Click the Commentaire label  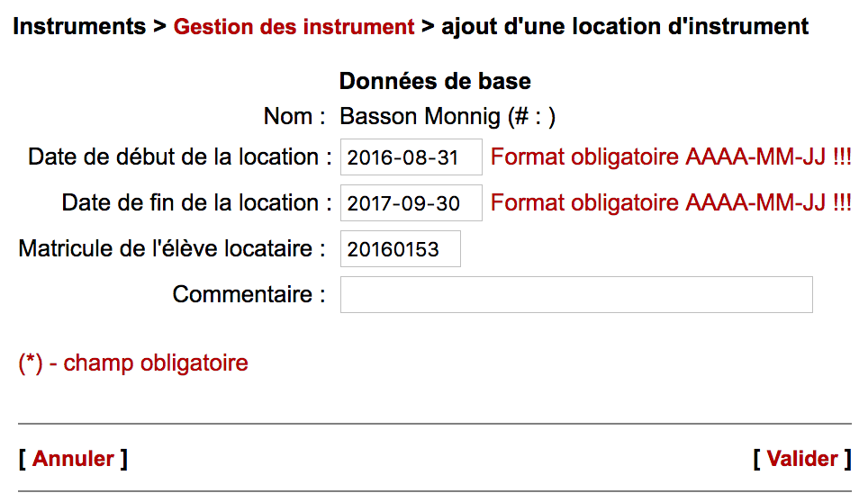249,294
